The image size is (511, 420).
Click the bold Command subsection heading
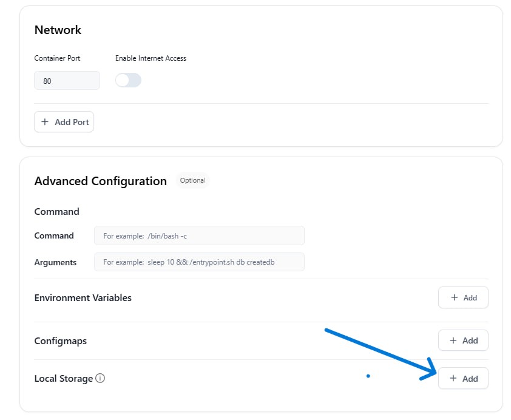[56, 211]
